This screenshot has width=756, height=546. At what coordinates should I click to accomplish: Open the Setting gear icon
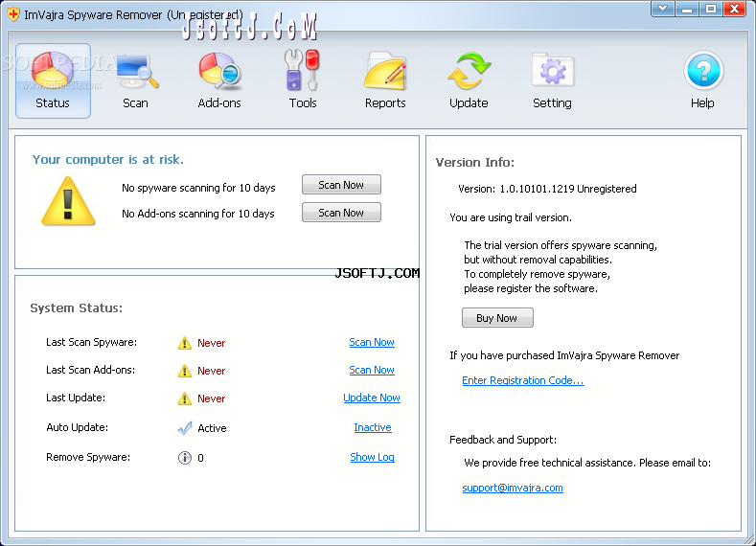[553, 70]
